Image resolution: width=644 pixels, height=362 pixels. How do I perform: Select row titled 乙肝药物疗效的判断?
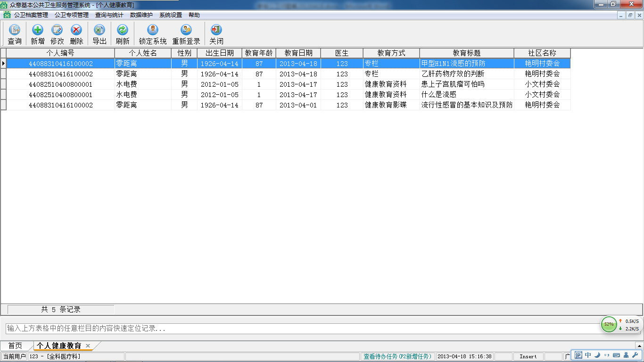(x=288, y=74)
